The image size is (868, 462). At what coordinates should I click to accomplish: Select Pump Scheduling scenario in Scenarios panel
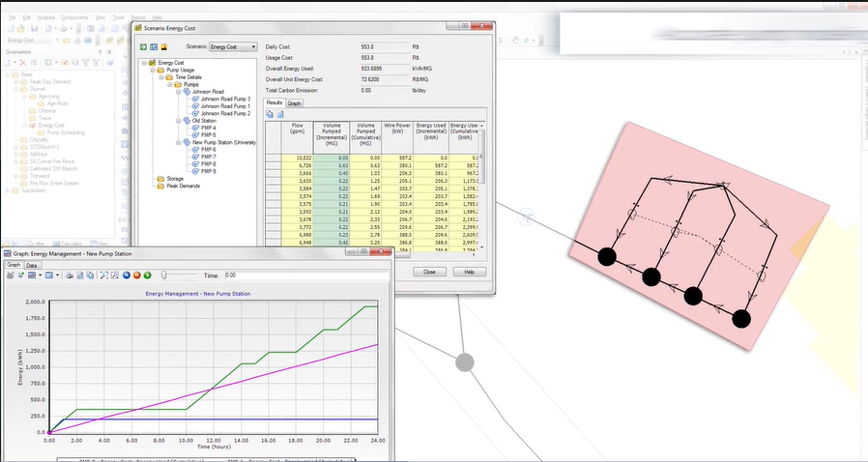(66, 132)
